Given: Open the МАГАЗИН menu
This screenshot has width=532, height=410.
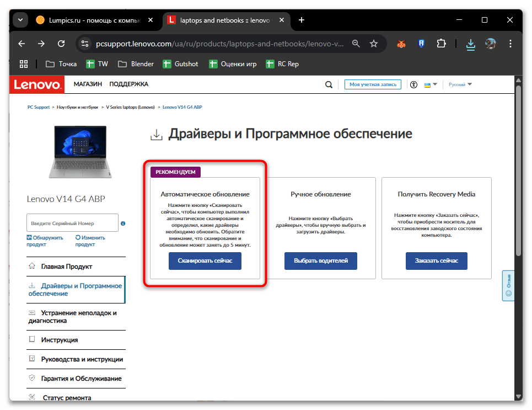Looking at the screenshot, I should pos(88,84).
